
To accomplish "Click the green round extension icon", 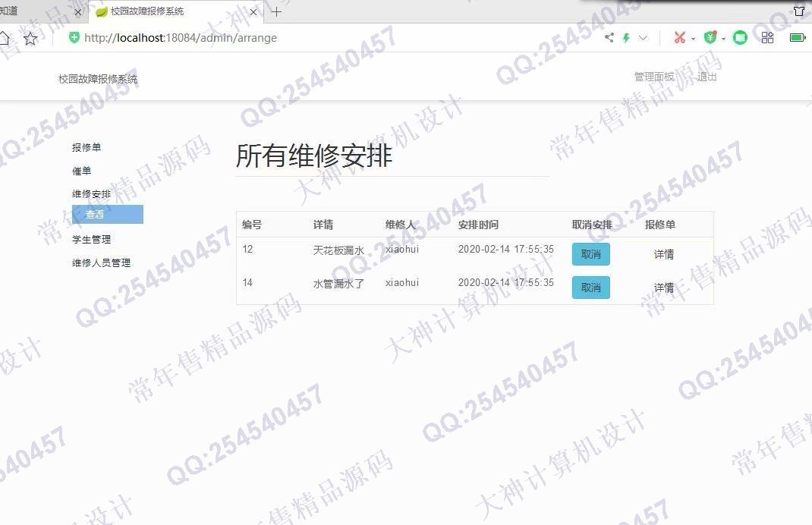I will (740, 38).
